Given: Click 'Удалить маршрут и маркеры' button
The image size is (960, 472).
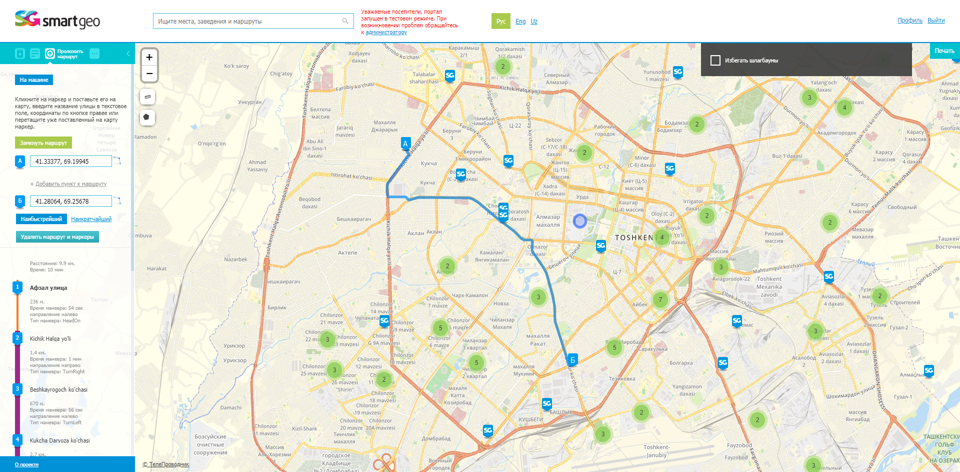Looking at the screenshot, I should (57, 237).
